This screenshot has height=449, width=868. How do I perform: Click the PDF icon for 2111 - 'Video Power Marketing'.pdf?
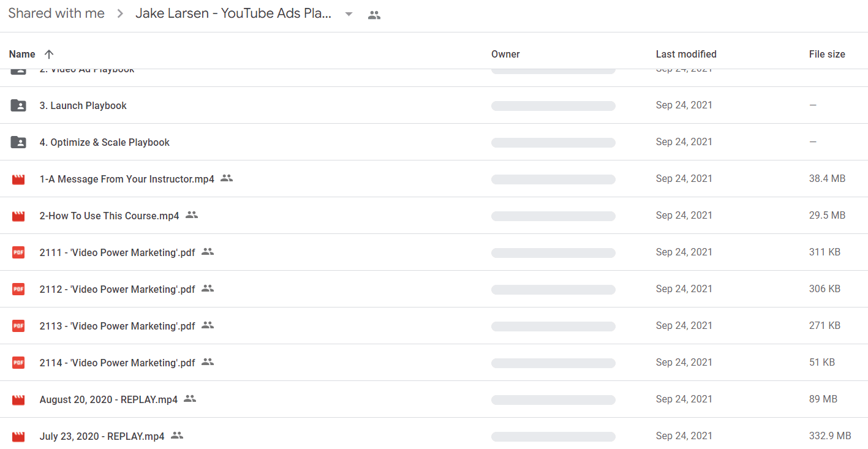pyautogui.click(x=18, y=252)
